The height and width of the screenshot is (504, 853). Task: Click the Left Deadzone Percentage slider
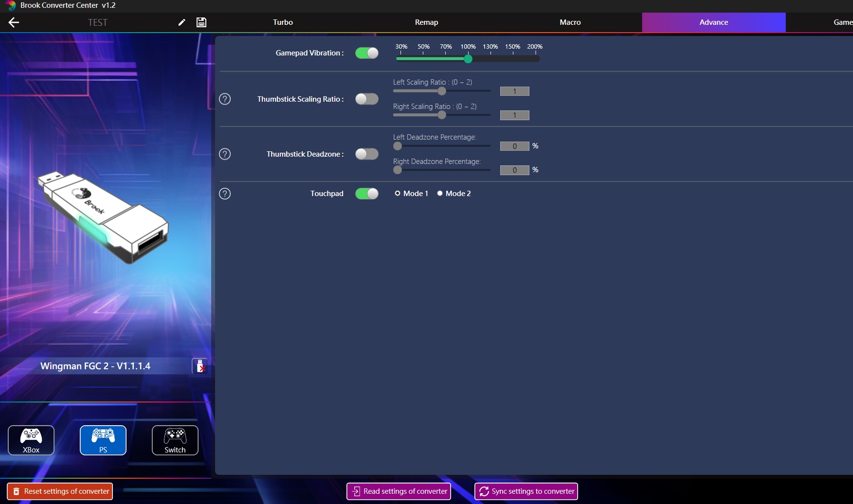(x=442, y=146)
